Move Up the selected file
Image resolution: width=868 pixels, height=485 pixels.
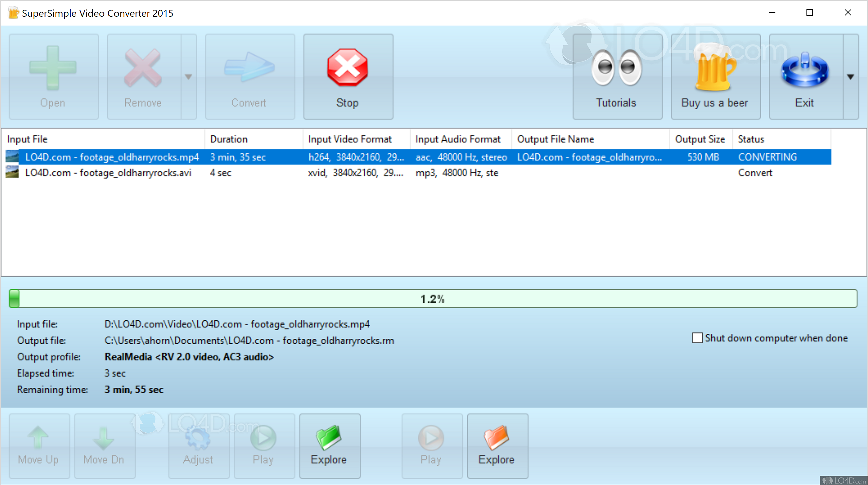tap(38, 446)
